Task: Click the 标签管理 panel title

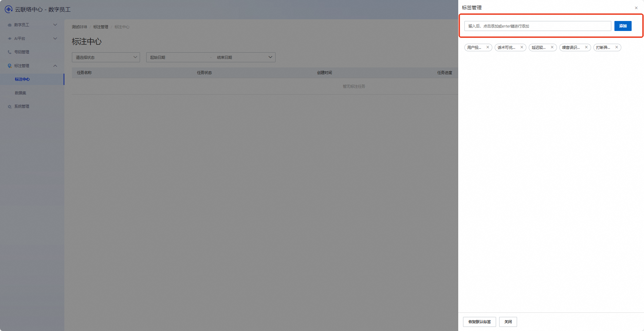Action: pos(472,8)
